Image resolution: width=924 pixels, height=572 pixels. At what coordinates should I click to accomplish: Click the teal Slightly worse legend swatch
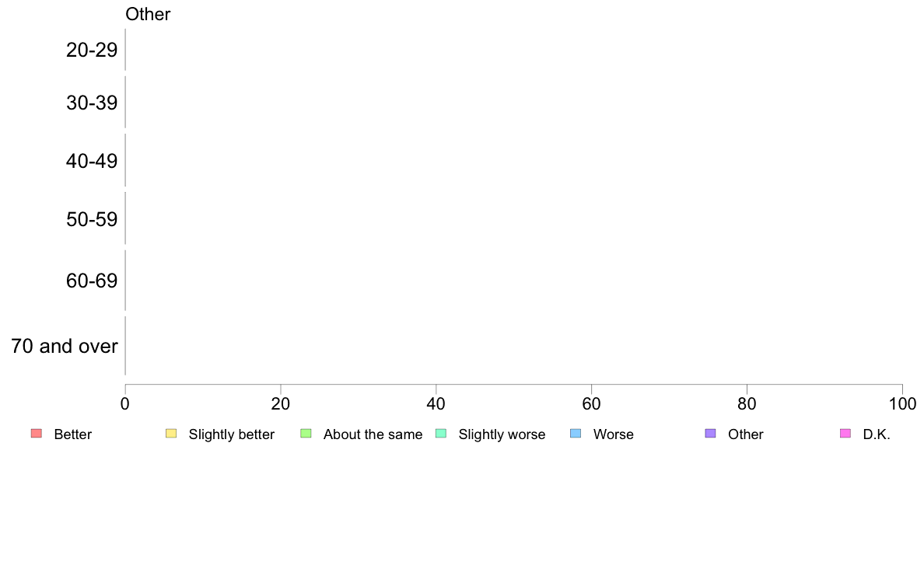441,434
